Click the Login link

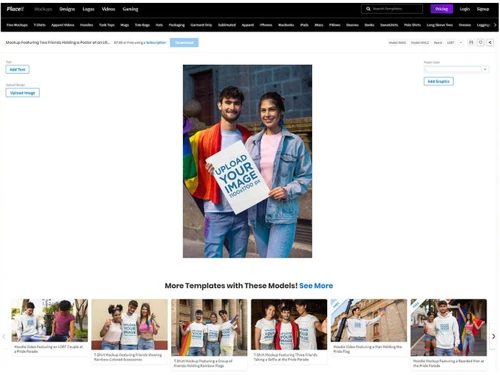(464, 9)
